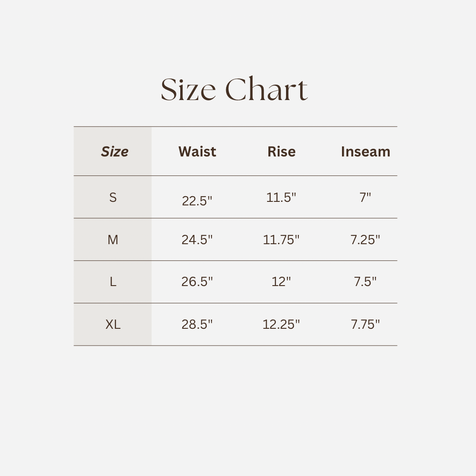Screen dimensions: 476x476
Task: Select the S size row label
Action: pyautogui.click(x=113, y=197)
